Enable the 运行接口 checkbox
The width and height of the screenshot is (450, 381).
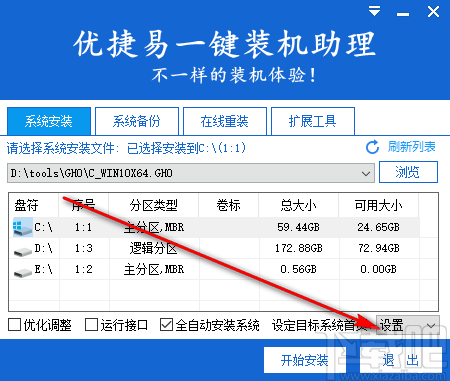coord(91,324)
